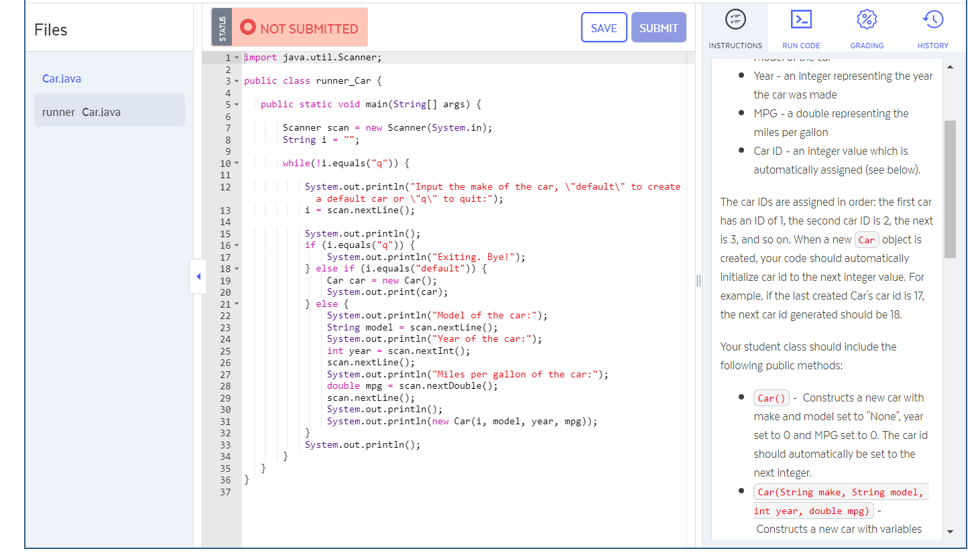Screen dimensions: 980x557
Task: Collapse the Files sidebar with the arrow
Action: coord(198,277)
